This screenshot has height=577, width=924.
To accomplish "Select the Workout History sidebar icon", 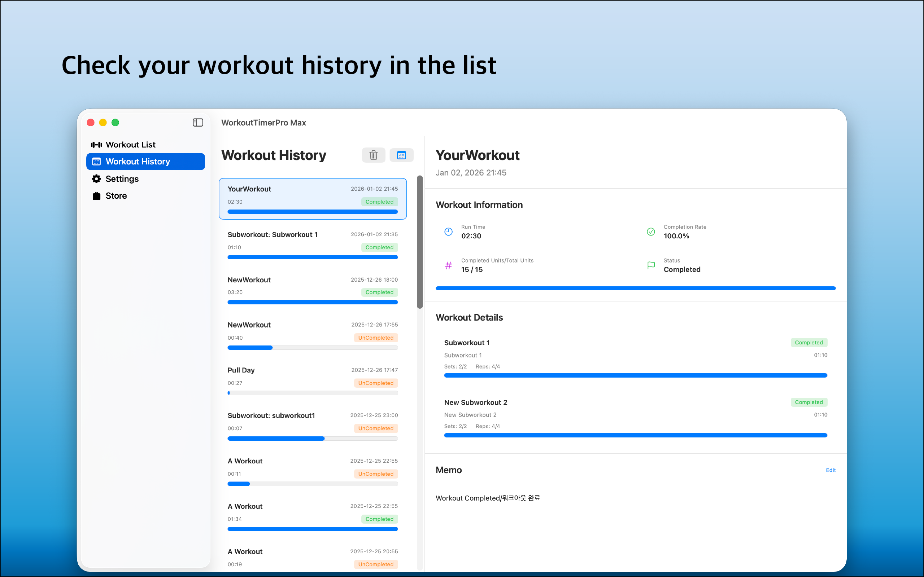I will pyautogui.click(x=96, y=162).
